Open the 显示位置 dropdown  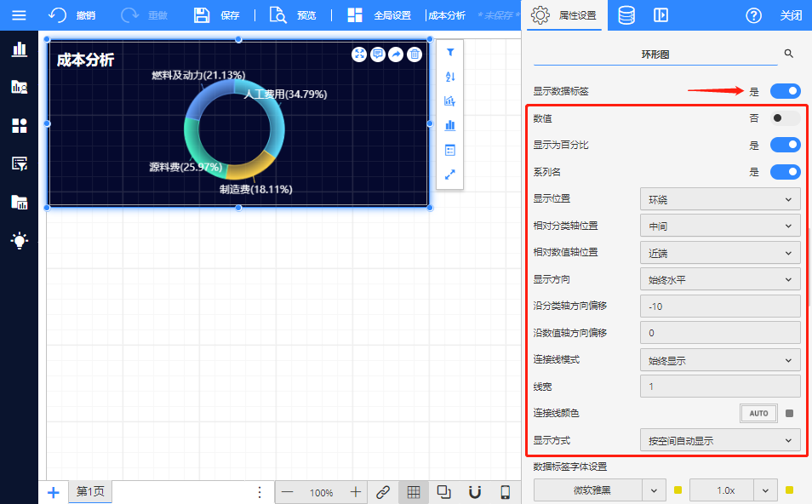(x=719, y=199)
